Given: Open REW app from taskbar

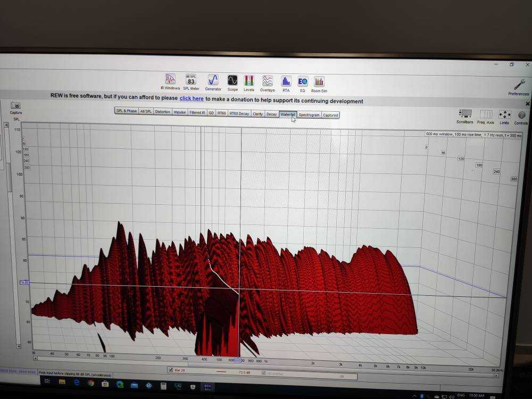Looking at the screenshot, I should [207, 387].
